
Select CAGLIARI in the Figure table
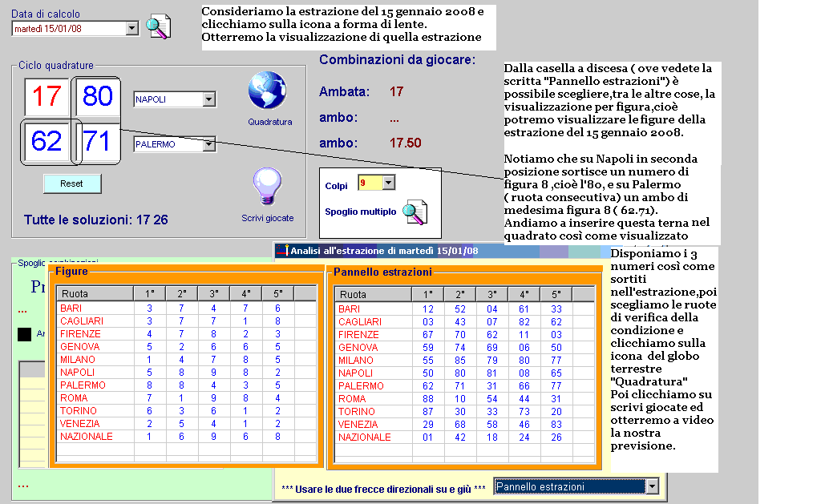(82, 321)
